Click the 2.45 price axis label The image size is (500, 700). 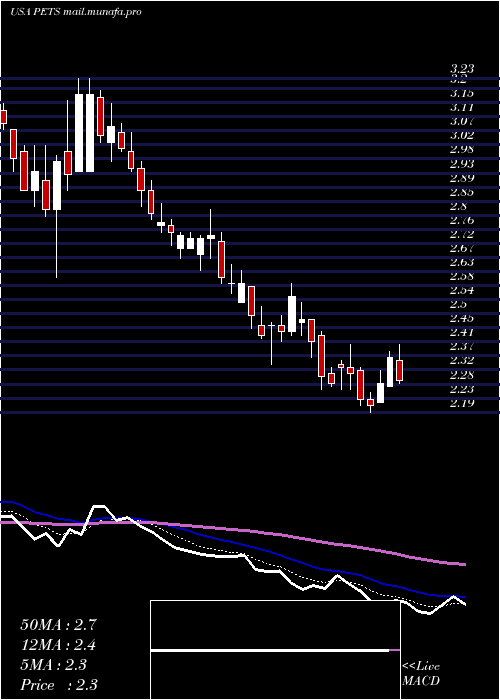point(462,319)
